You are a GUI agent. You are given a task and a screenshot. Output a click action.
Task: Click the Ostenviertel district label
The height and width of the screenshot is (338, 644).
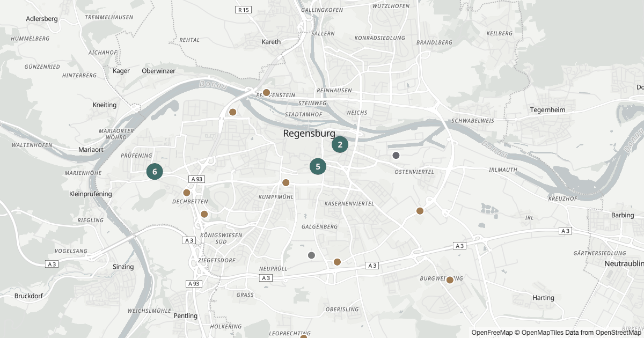click(414, 172)
